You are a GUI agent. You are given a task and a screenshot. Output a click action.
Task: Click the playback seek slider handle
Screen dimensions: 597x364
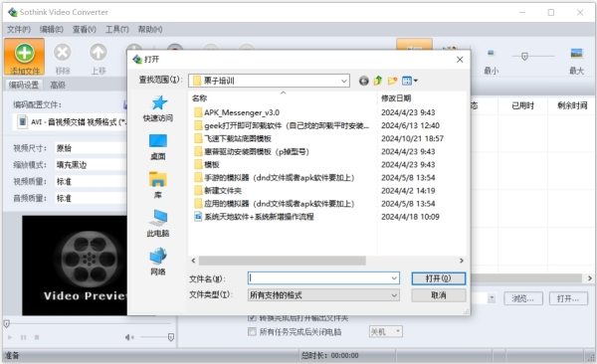pos(7,324)
